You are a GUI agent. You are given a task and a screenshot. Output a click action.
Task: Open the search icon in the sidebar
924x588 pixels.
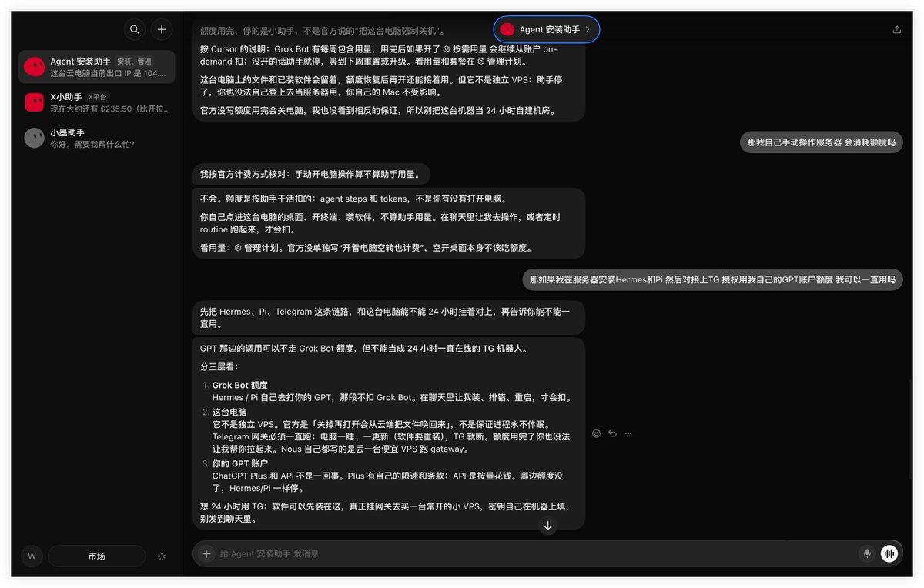coord(135,29)
